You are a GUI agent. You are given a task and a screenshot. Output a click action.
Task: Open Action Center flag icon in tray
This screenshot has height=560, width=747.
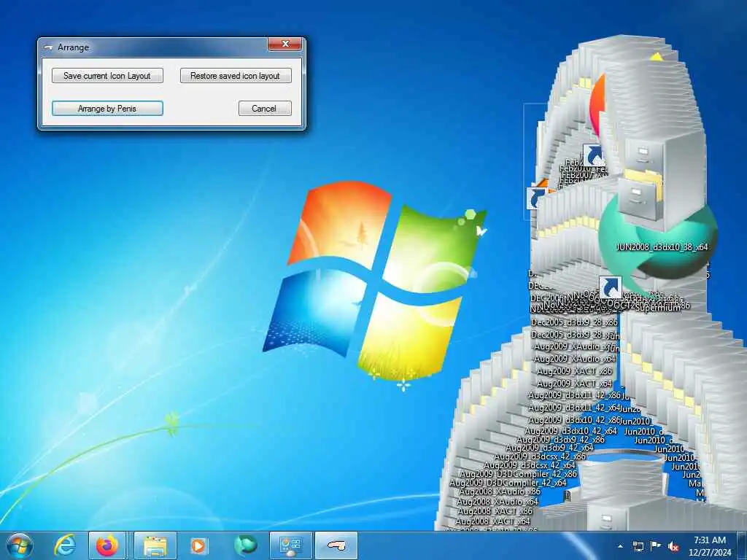pyautogui.click(x=656, y=546)
